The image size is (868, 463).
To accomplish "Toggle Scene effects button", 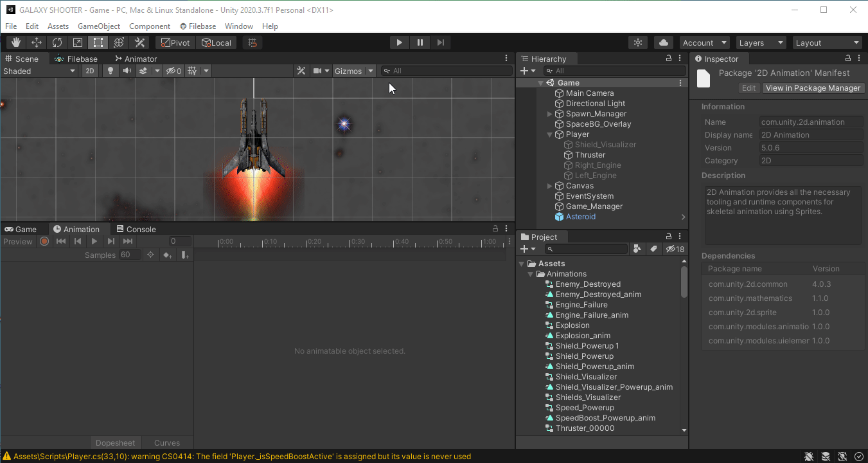I will pyautogui.click(x=144, y=71).
